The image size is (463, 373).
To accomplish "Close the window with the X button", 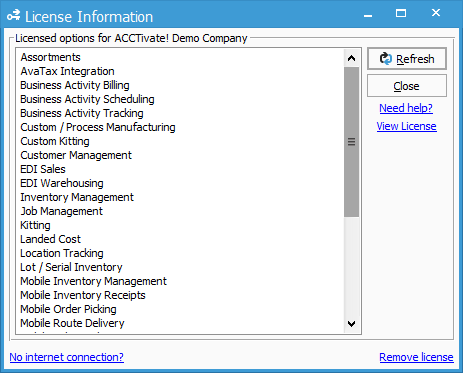I will coord(436,13).
